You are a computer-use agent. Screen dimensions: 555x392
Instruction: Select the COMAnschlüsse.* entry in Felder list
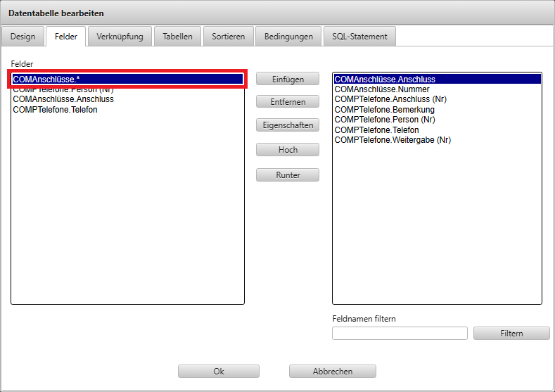(x=127, y=80)
